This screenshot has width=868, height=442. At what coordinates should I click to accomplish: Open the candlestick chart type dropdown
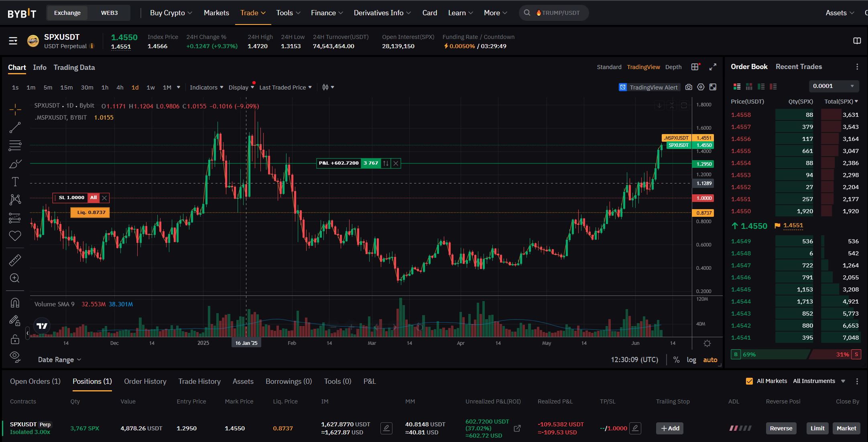pos(328,87)
